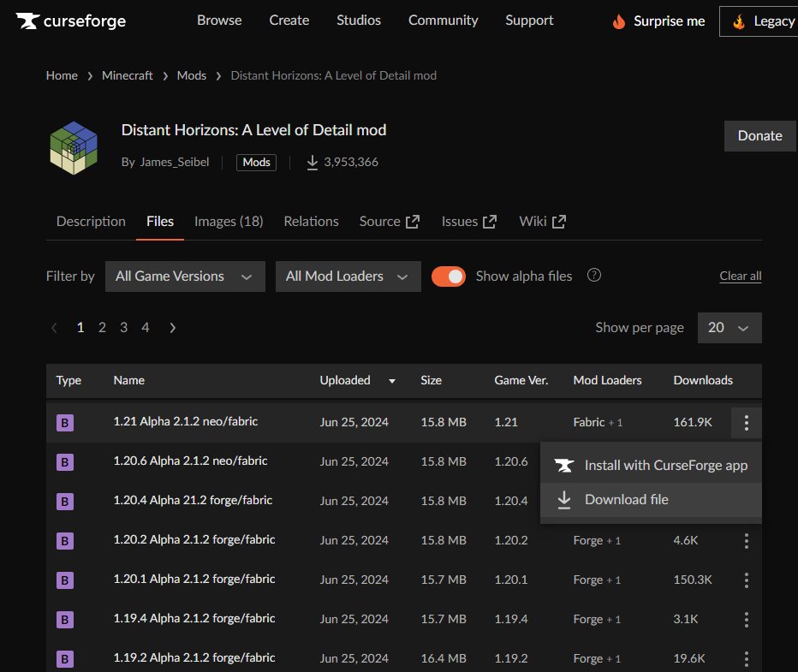This screenshot has height=672, width=798.
Task: Click the download count icon next to 3,953,366
Action: [x=312, y=162]
